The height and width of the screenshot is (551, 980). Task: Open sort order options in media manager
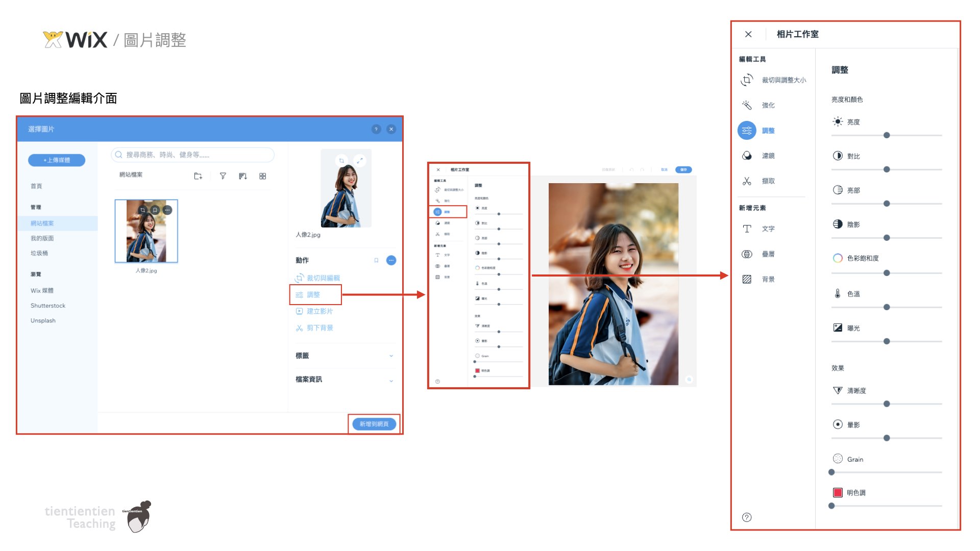[x=242, y=176]
